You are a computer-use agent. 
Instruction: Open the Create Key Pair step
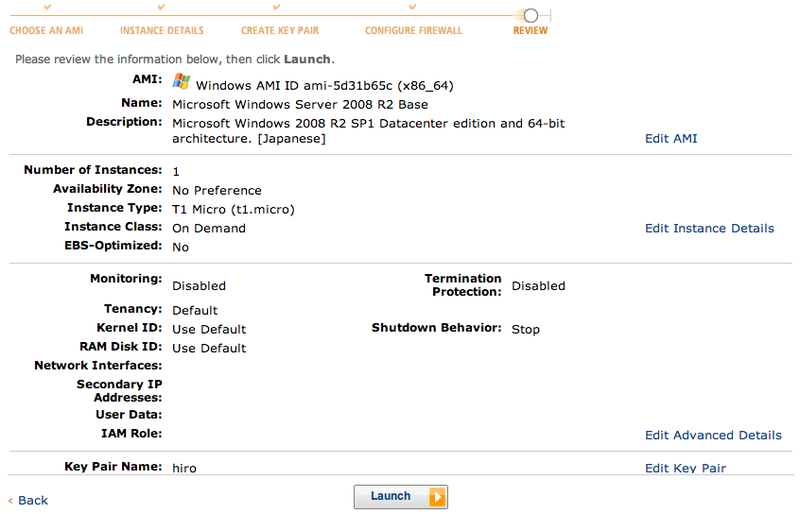tap(280, 31)
